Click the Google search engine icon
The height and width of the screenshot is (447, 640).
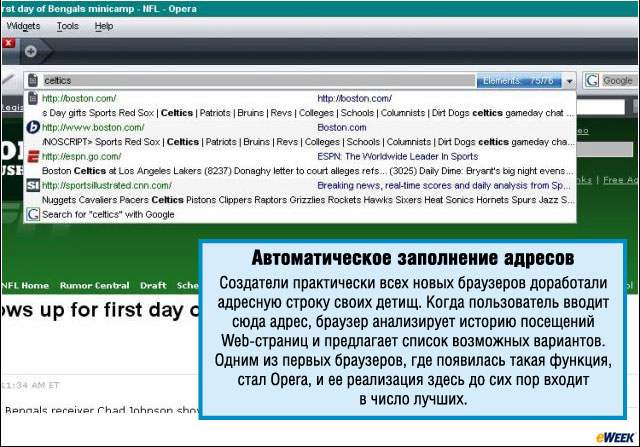click(592, 80)
